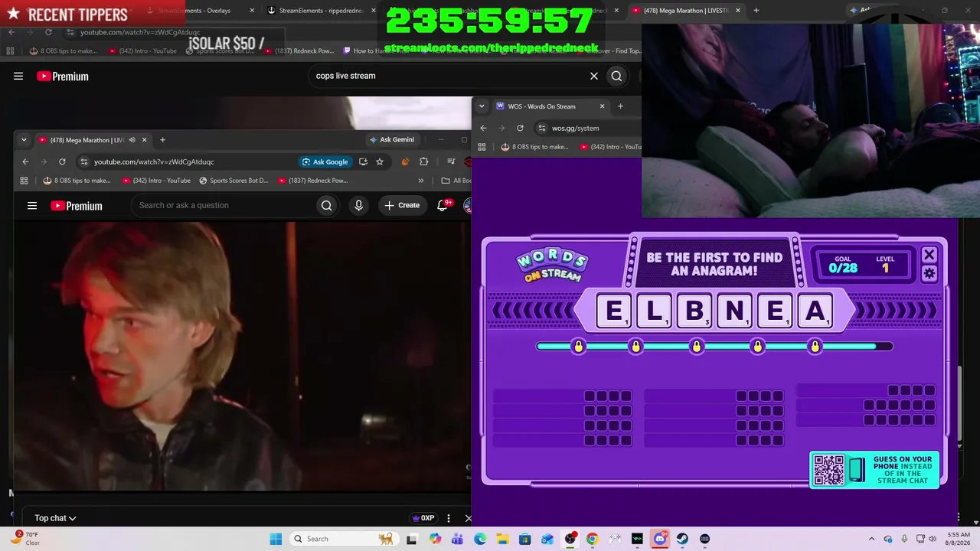The image size is (980, 551).
Task: Open a new tab in the Mega Marathon window
Action: click(x=162, y=140)
